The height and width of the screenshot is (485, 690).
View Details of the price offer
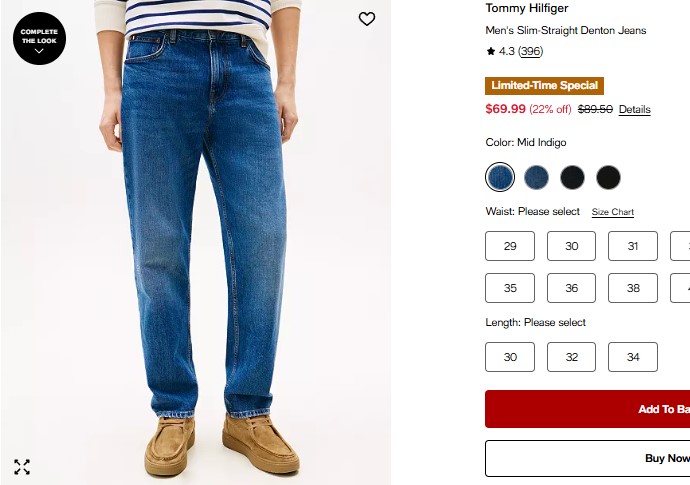click(x=635, y=109)
